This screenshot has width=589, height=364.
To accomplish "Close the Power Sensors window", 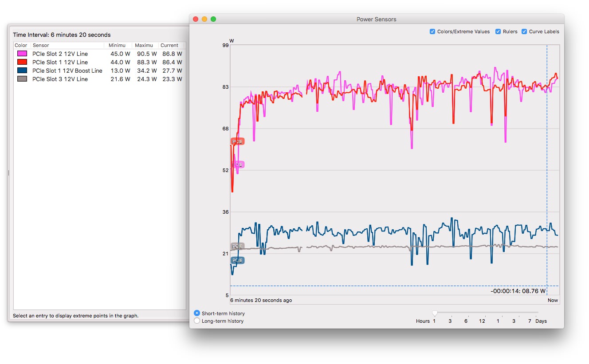I will point(196,19).
